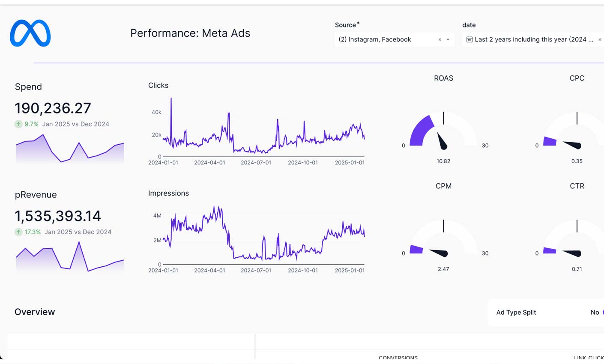Click the Clicks line chart
Screen dimensions: 604x364
pyautogui.click(x=263, y=133)
